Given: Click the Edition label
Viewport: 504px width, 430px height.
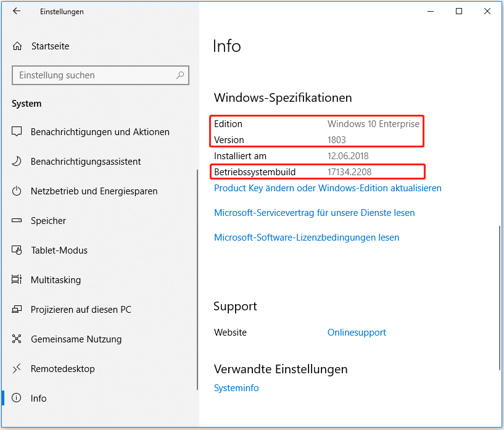Looking at the screenshot, I should click(228, 124).
